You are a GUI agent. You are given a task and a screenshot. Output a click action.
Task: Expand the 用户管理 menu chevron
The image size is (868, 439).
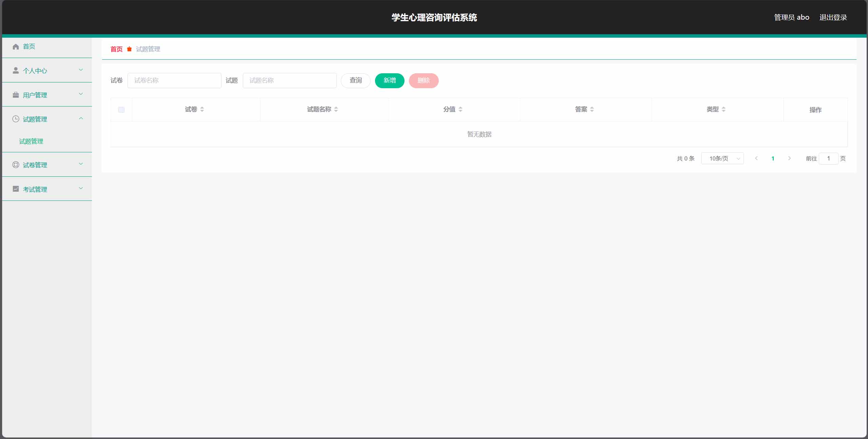coord(81,94)
